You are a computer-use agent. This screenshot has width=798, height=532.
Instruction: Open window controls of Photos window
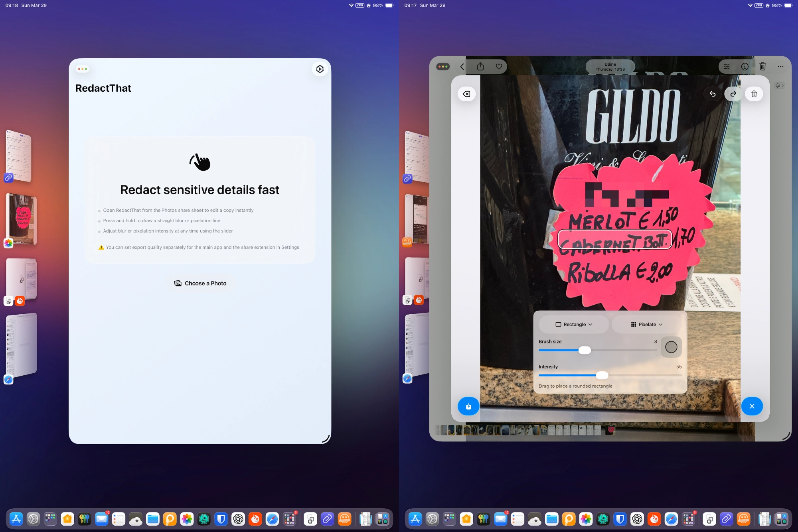(x=443, y=67)
